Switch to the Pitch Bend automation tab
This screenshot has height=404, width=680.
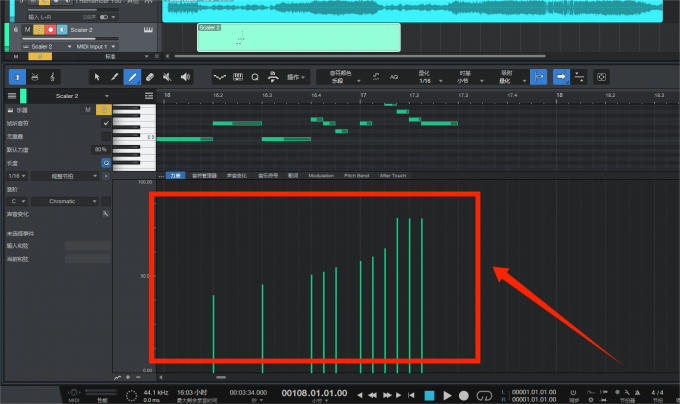click(356, 175)
